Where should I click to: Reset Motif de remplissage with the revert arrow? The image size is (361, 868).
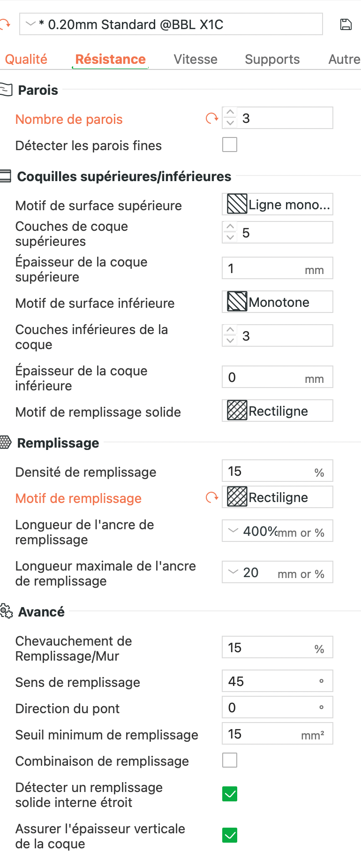tap(212, 497)
